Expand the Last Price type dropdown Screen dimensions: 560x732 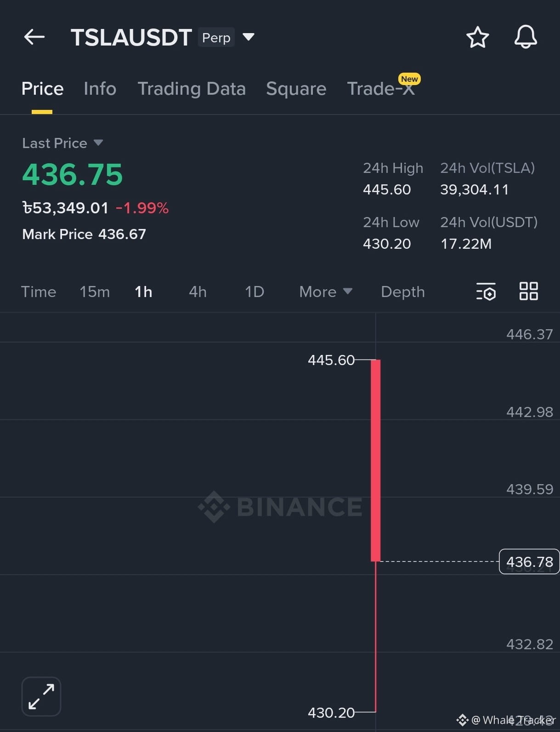(98, 143)
